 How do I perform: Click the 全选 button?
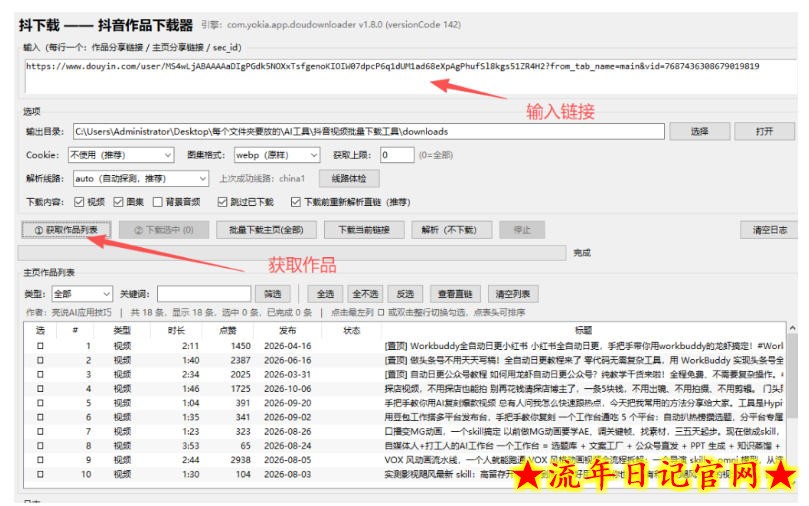[x=326, y=294]
